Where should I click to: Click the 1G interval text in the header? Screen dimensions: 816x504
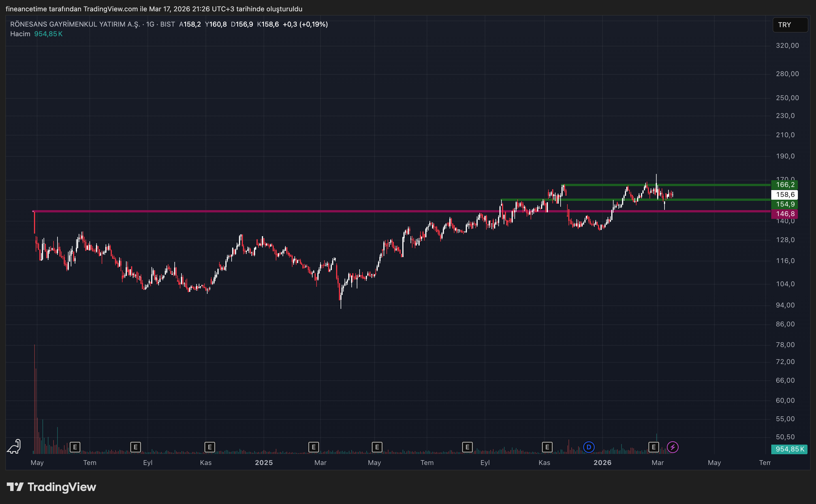[x=150, y=24]
